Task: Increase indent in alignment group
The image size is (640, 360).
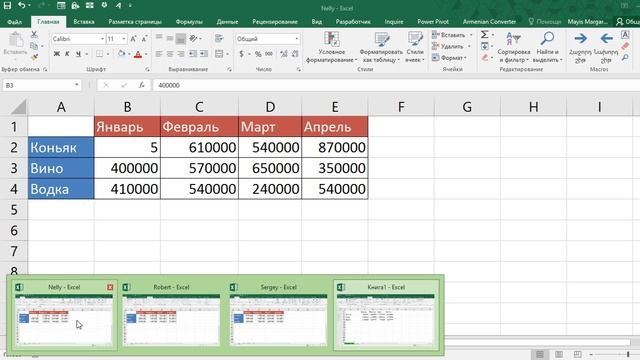Action: pos(203,54)
